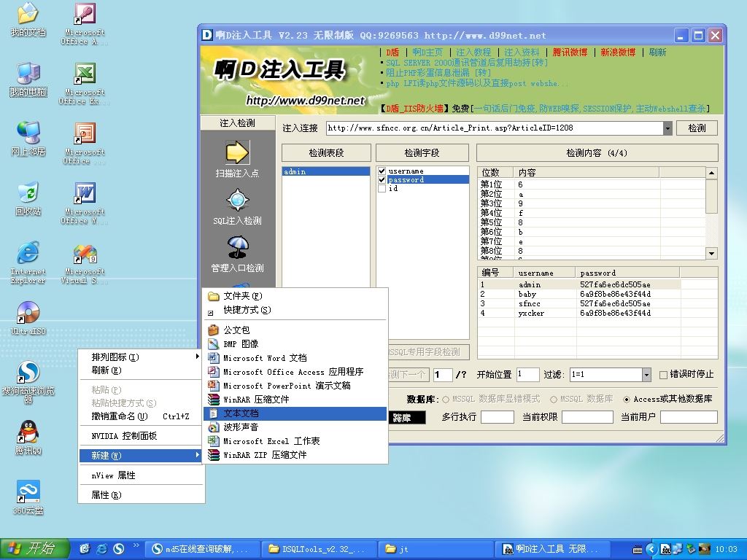Click WinRAR 压缩文件 icon in submenu
This screenshot has width=747, height=560.
[214, 400]
